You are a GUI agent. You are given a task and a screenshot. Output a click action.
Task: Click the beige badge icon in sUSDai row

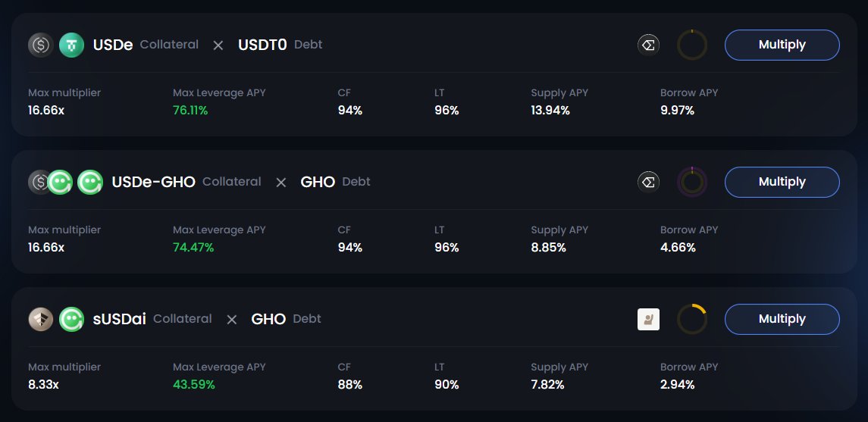[648, 319]
